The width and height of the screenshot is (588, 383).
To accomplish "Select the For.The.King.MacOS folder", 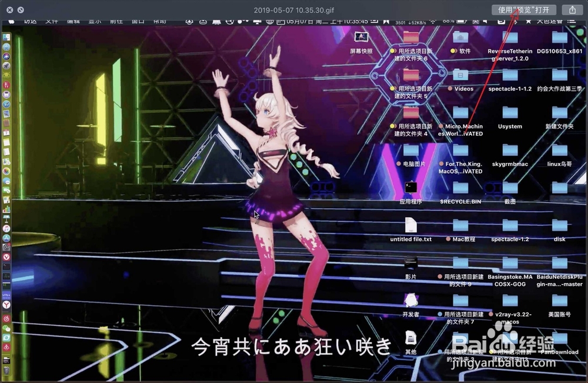I will [x=460, y=159].
